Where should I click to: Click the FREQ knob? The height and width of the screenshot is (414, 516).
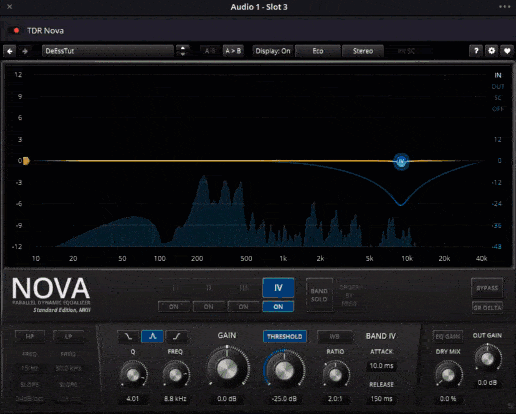pos(175,375)
